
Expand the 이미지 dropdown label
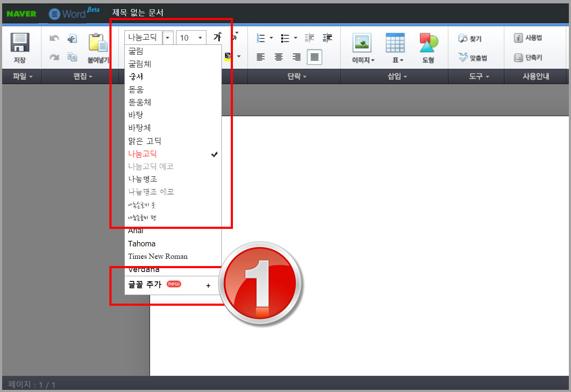(x=363, y=60)
